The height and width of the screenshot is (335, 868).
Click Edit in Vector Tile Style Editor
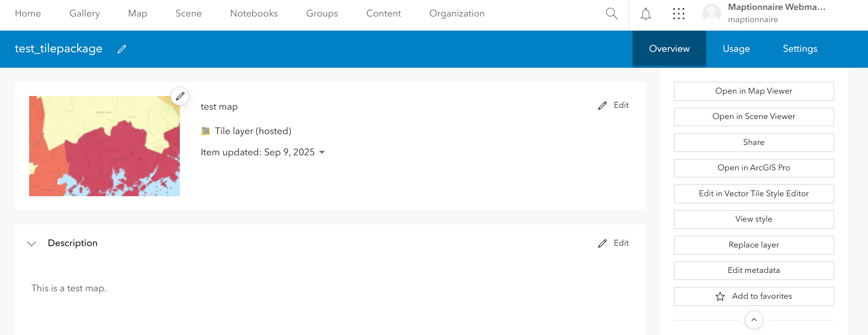(754, 194)
